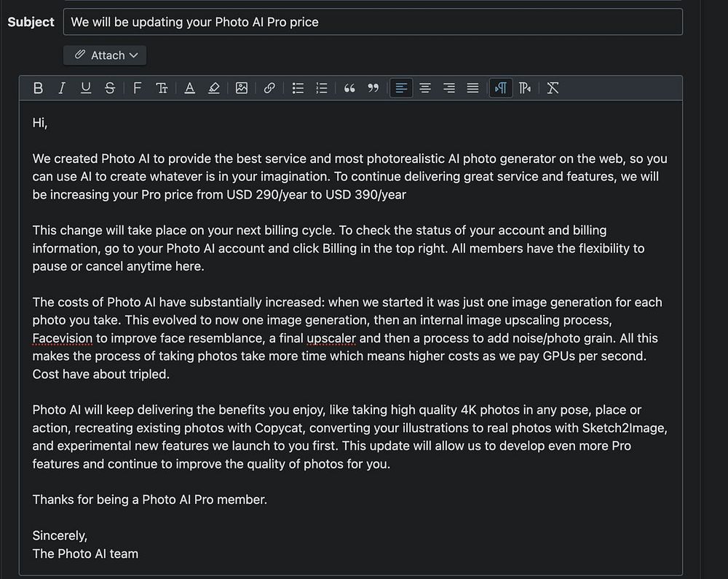Viewport: 728px width, 579px height.
Task: Apply italic formatting to text
Action: point(62,88)
